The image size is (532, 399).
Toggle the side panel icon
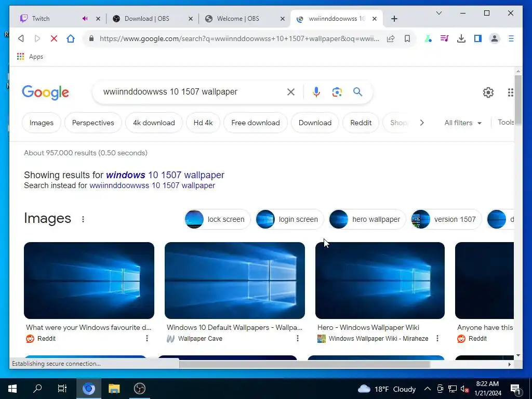[478, 38]
